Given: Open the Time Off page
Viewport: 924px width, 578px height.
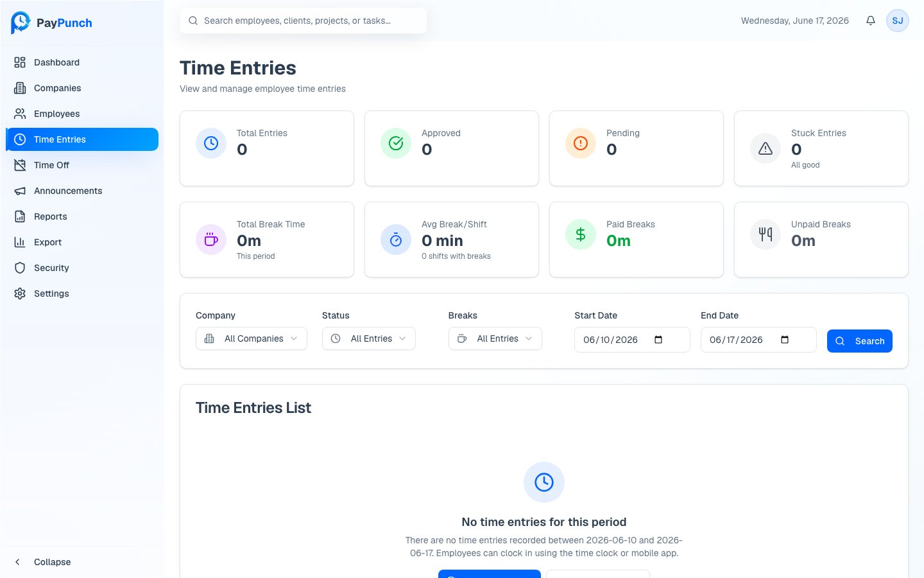Looking at the screenshot, I should (x=82, y=165).
